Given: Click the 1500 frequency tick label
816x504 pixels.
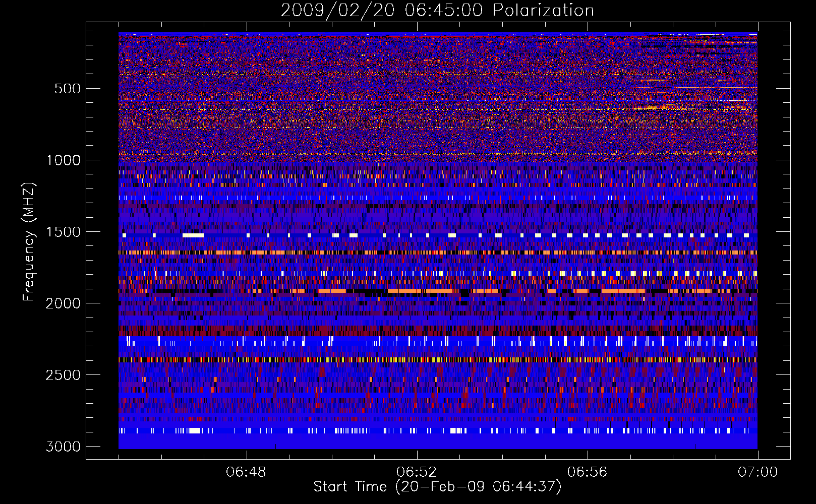Looking at the screenshot, I should pyautogui.click(x=63, y=232).
